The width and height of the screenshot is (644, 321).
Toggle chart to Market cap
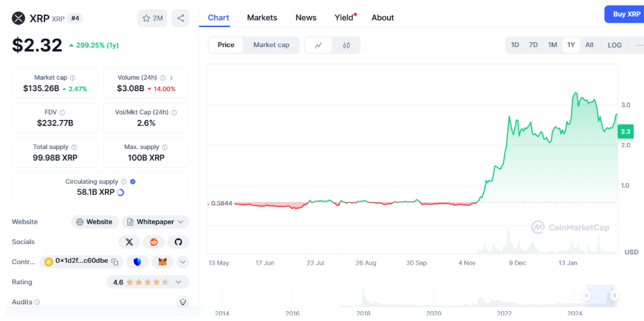click(271, 45)
